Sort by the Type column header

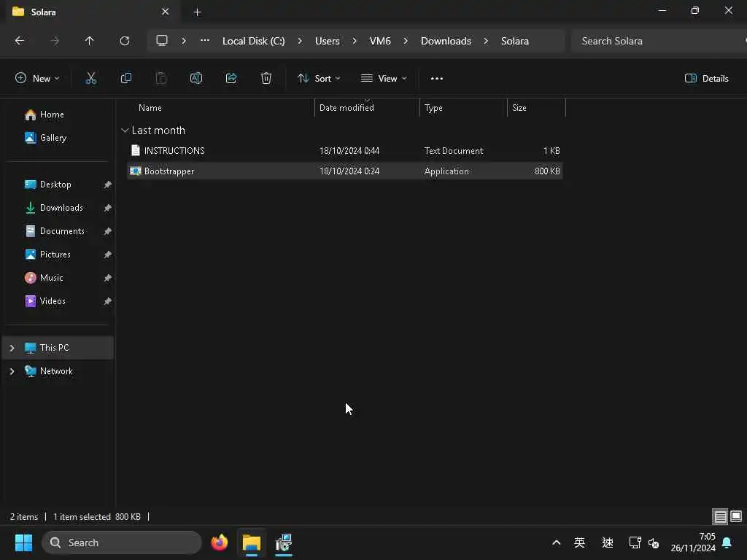tap(463, 108)
